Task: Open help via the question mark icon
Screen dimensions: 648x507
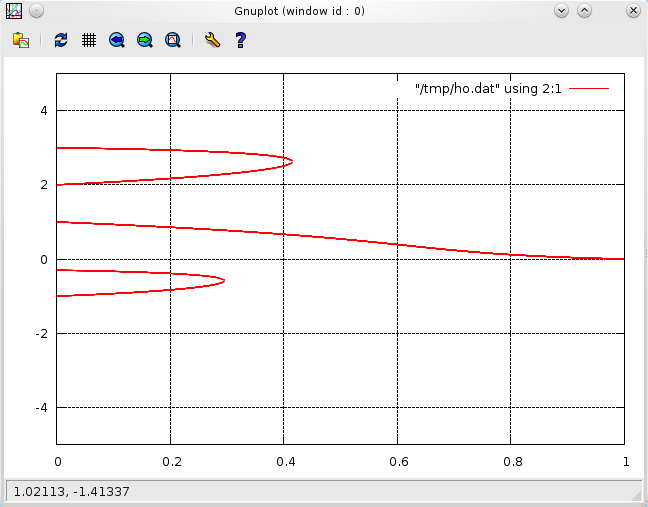Action: coord(240,40)
